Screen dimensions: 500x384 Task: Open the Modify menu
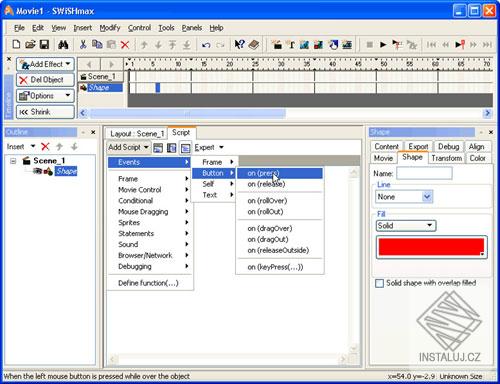pyautogui.click(x=110, y=28)
